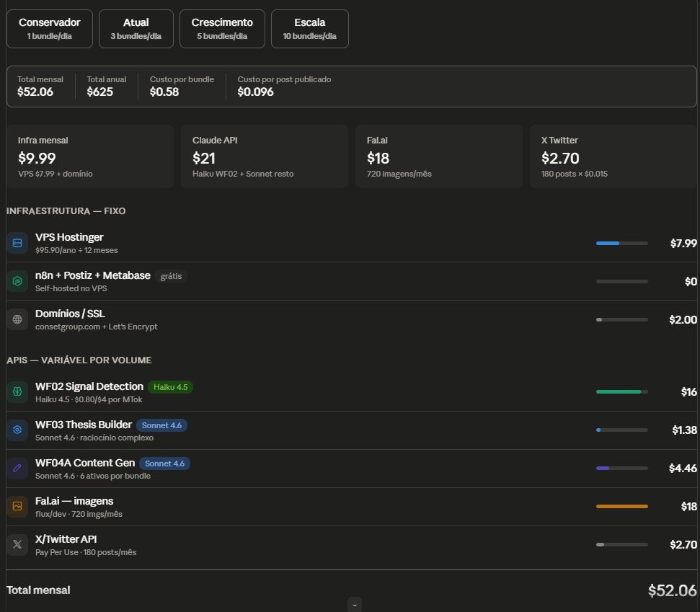Click the WF04A Content Gen title
This screenshot has height=612, width=700.
pos(85,463)
